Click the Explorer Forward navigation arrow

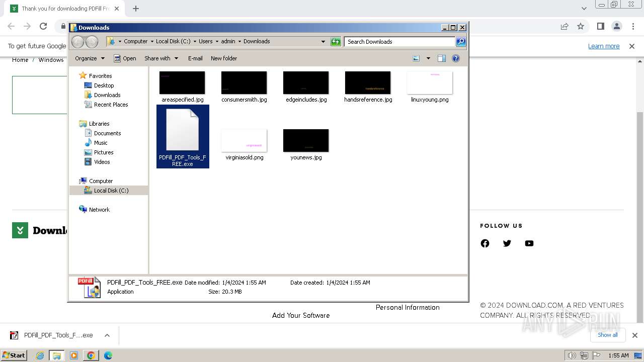pos(92,42)
